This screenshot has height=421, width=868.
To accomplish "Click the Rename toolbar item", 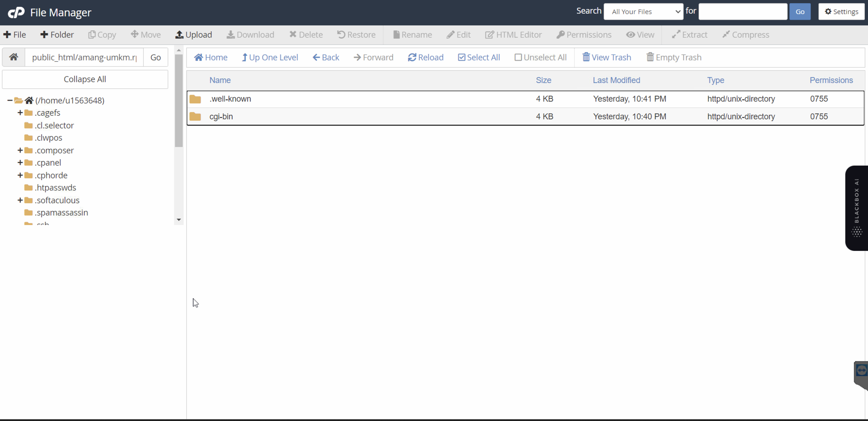I will tap(412, 35).
